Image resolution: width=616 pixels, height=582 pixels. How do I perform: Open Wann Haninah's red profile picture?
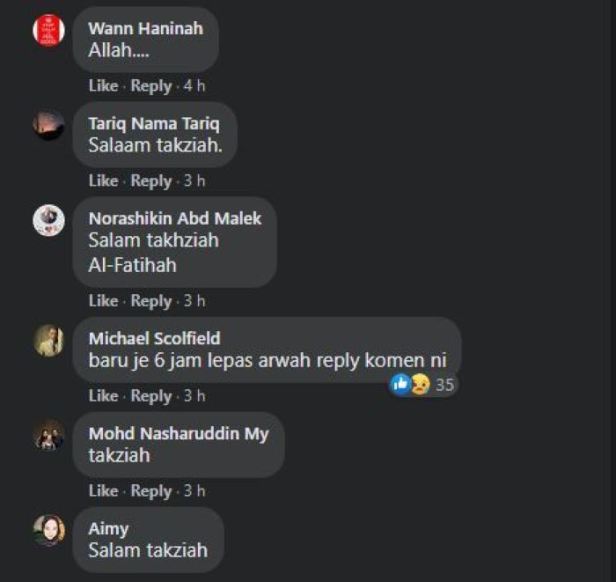click(x=49, y=30)
